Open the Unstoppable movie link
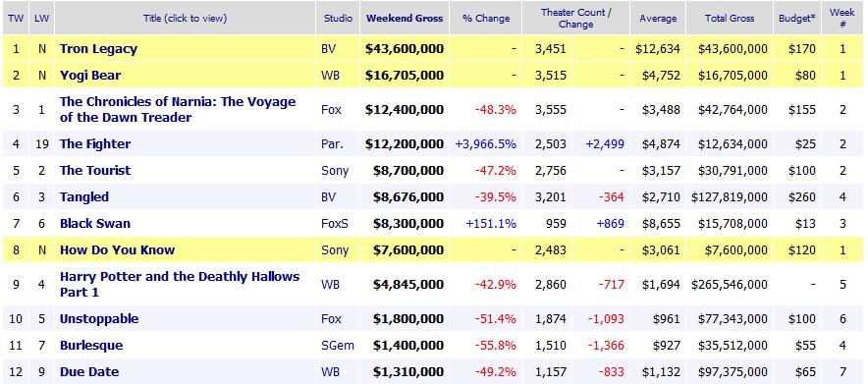 coord(99,319)
